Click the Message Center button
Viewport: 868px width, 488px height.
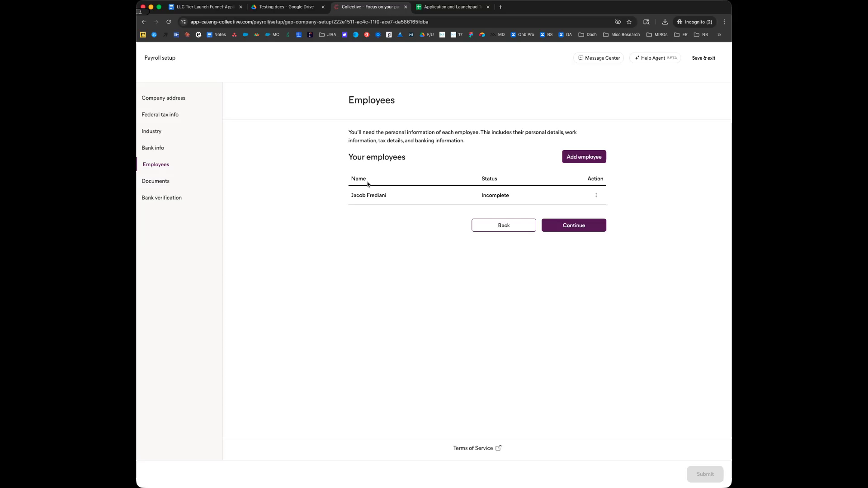coord(599,58)
